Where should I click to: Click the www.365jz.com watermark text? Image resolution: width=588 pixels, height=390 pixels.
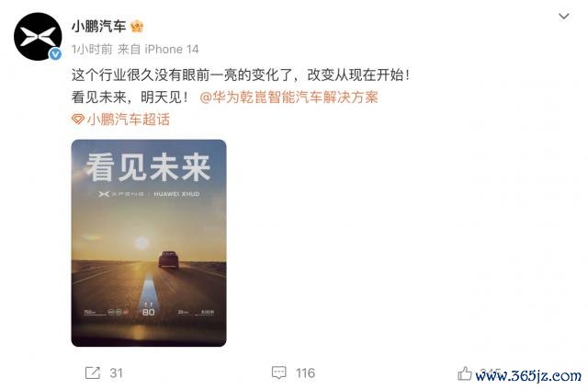pos(528,375)
